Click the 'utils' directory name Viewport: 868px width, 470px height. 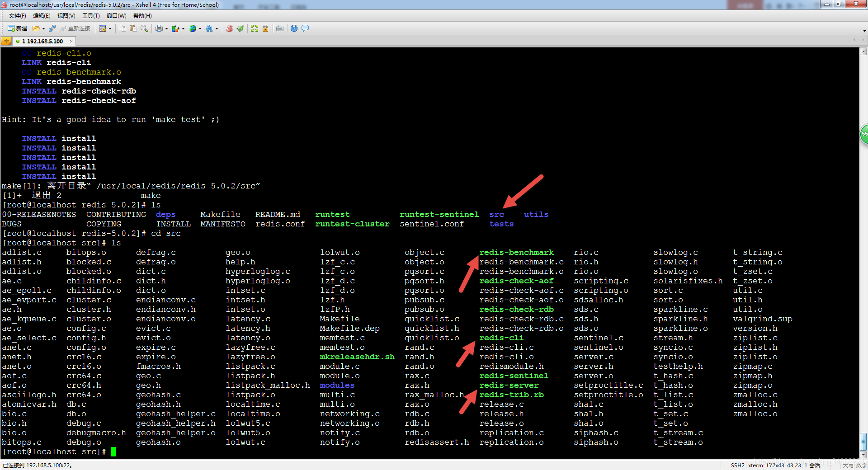click(536, 215)
